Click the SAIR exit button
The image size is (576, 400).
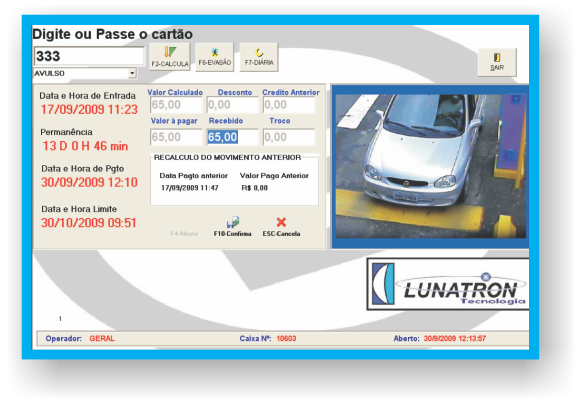pyautogui.click(x=497, y=62)
